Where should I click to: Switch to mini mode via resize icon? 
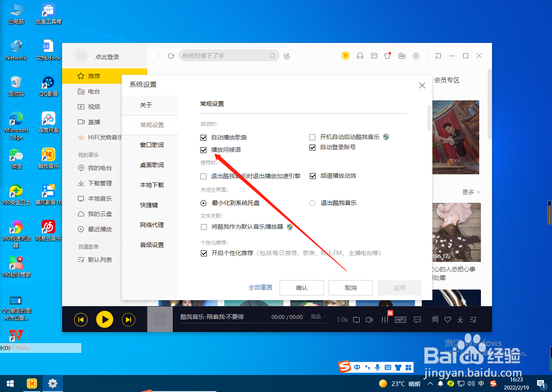coord(438,56)
